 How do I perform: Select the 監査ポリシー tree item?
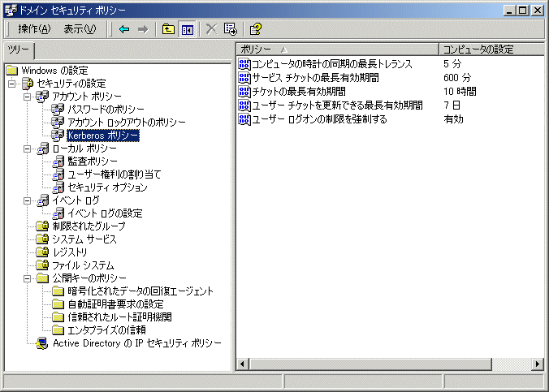(x=93, y=162)
